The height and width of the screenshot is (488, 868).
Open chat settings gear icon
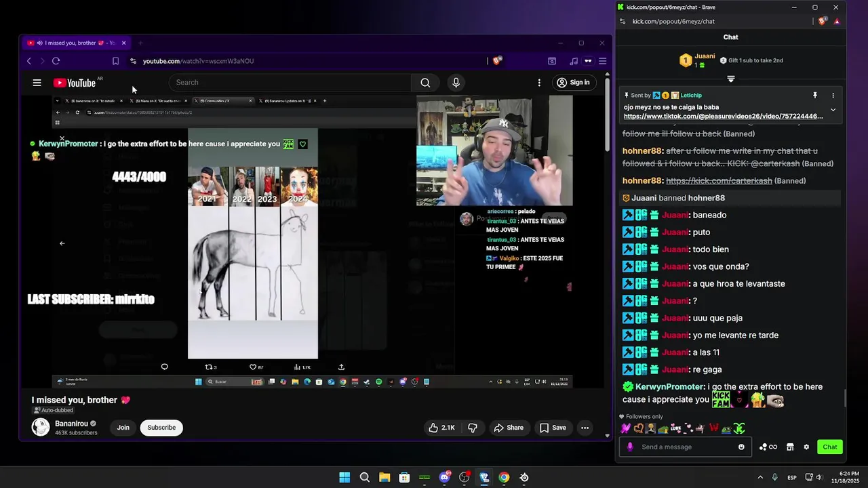point(806,447)
